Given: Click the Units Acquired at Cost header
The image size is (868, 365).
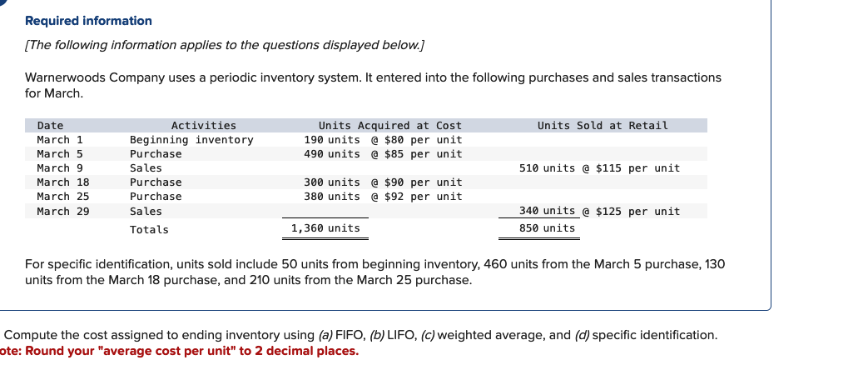Looking at the screenshot, I should tap(389, 126).
